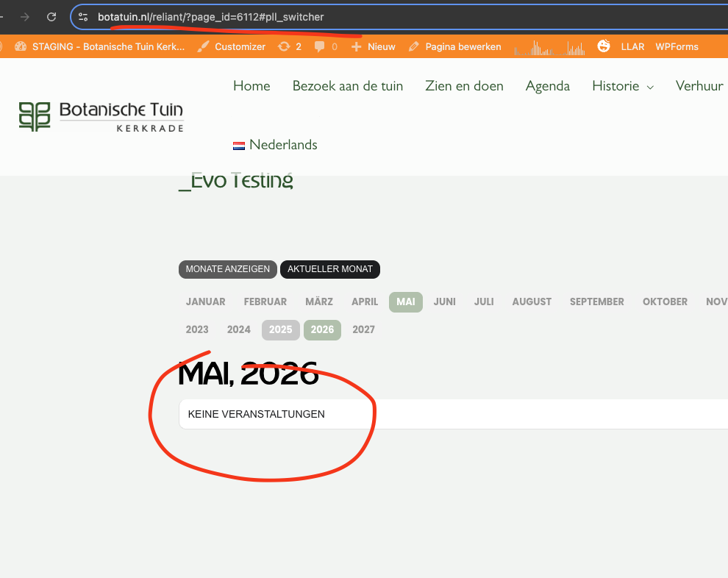Viewport: 728px width, 578px height.
Task: Click the pencil icon for Pagina bewerken
Action: tap(414, 46)
